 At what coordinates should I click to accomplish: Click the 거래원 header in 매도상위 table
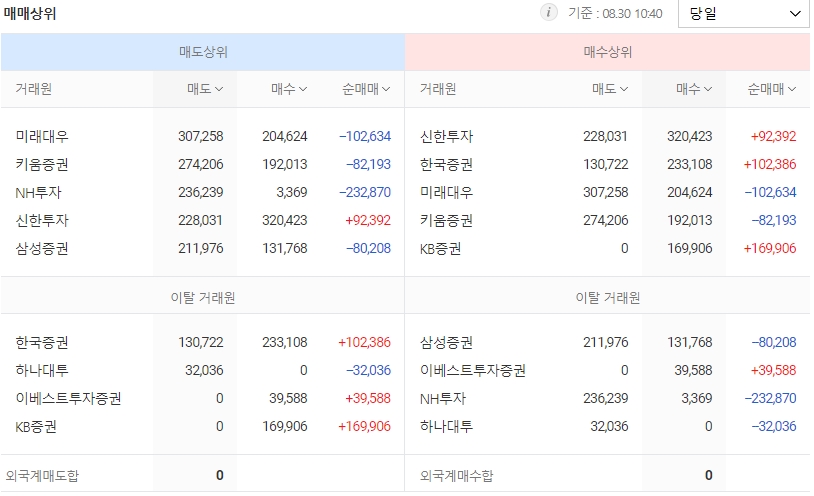34,89
